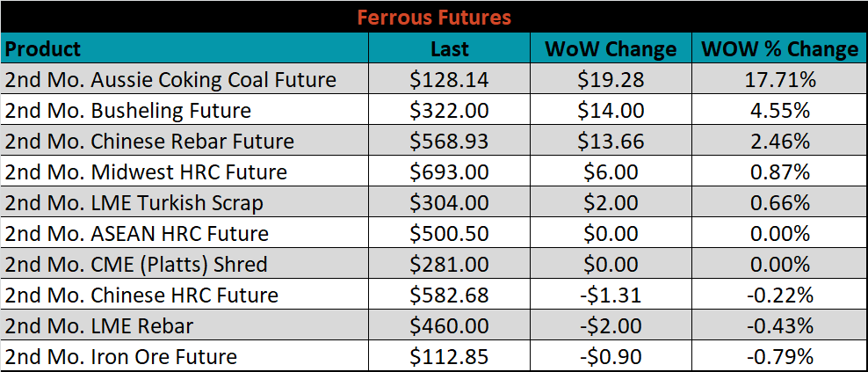
Task: Click the CME (Platts) Shred cell
Action: point(184,263)
